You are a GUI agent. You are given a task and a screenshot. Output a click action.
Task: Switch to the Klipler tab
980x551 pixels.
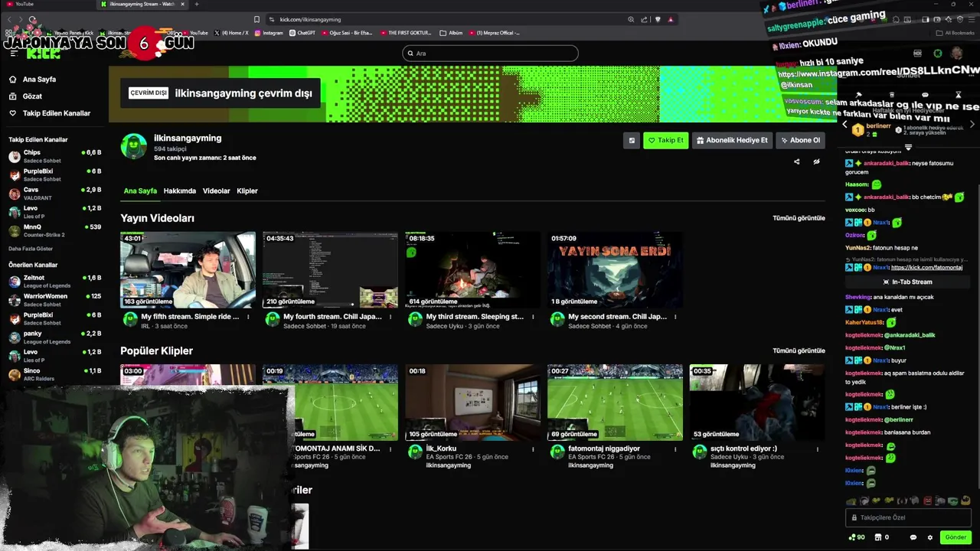tap(247, 191)
